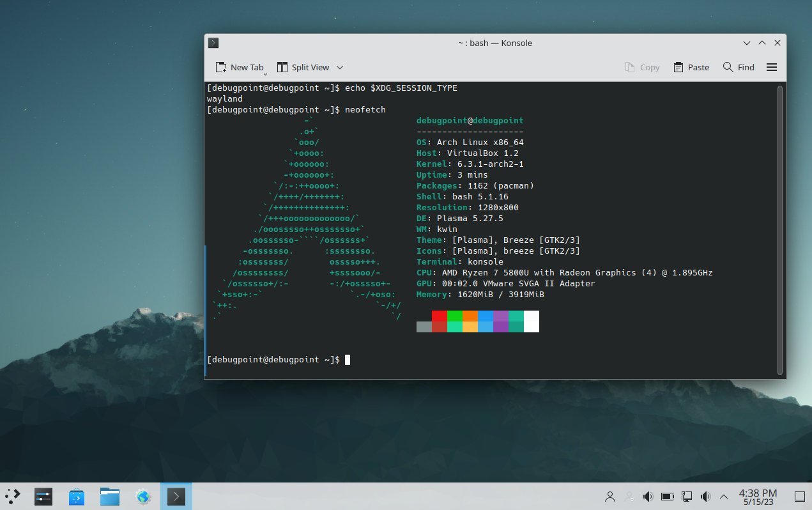Viewport: 812px width, 510px height.
Task: Open the Dolphin file manager icon
Action: coord(109,496)
